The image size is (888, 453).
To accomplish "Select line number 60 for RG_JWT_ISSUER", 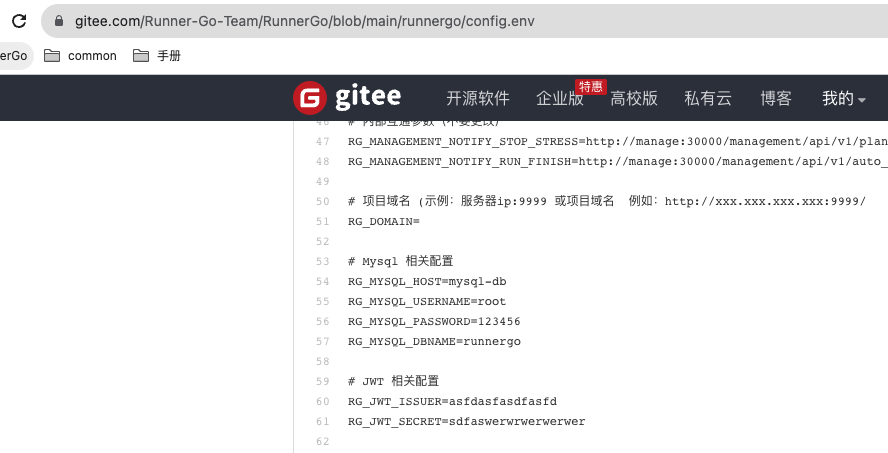I will (322, 402).
